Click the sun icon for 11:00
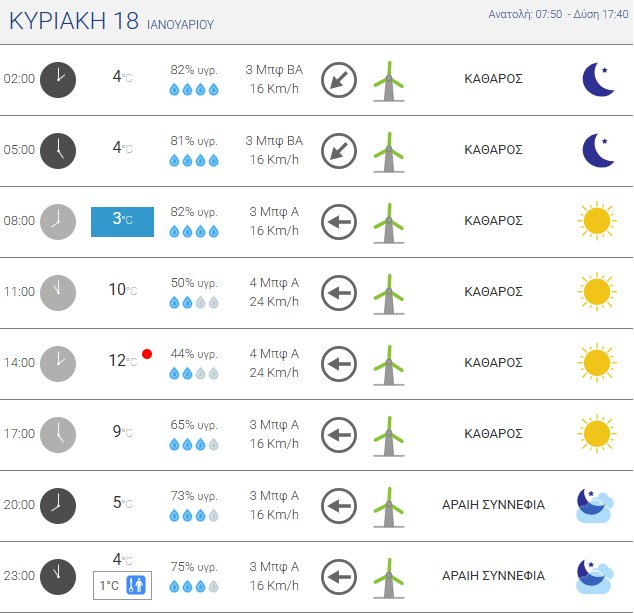 pyautogui.click(x=596, y=291)
